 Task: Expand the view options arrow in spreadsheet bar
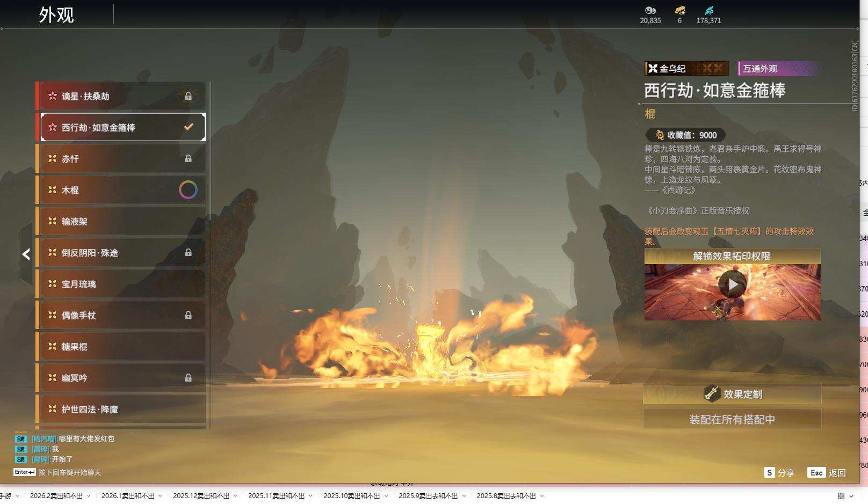(851, 496)
